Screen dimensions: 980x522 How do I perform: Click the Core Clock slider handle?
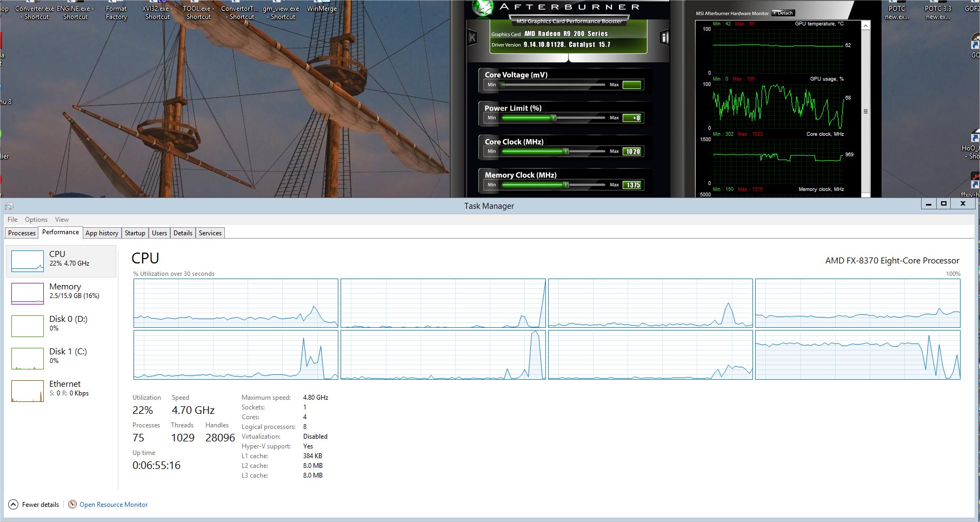point(566,151)
